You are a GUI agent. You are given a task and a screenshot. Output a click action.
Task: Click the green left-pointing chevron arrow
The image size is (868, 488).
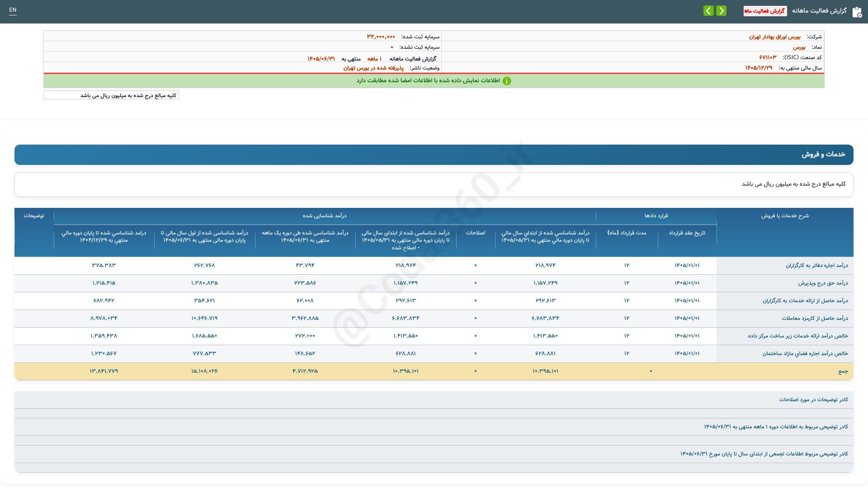point(708,10)
